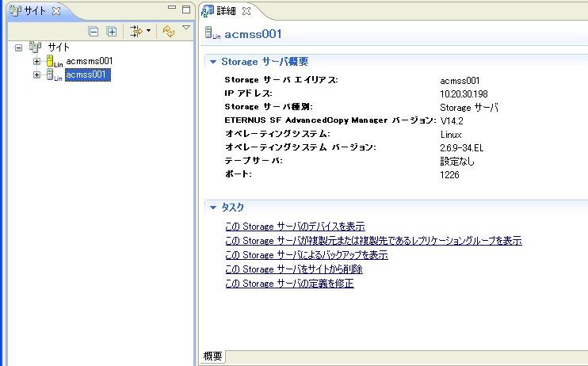Click alias value acmss001 in overview
The image size is (588, 366).
460,81
